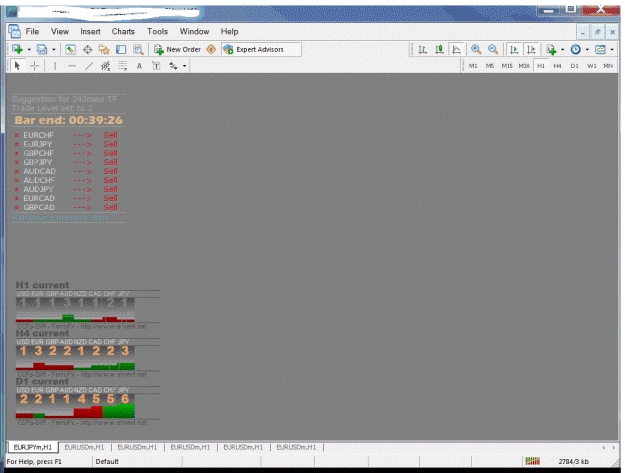Select the equidistant channel tool
Screen dimensions: 625x473
[x=106, y=66]
